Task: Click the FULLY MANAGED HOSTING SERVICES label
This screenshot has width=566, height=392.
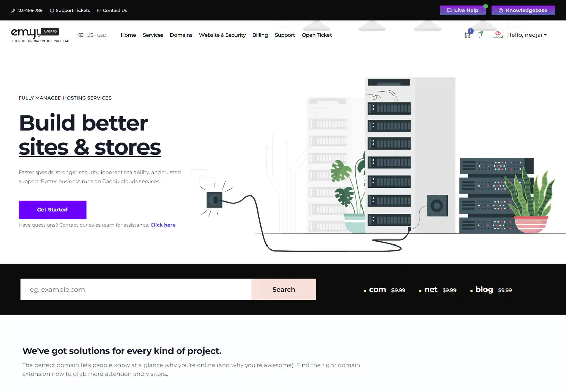Action: 65,98
